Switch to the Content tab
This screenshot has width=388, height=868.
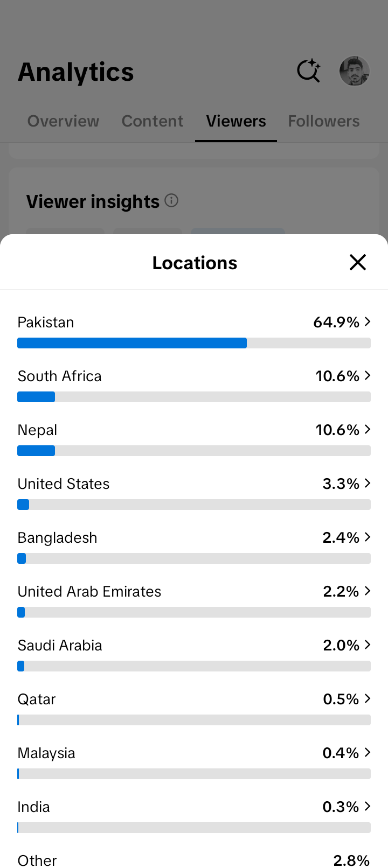pos(153,121)
